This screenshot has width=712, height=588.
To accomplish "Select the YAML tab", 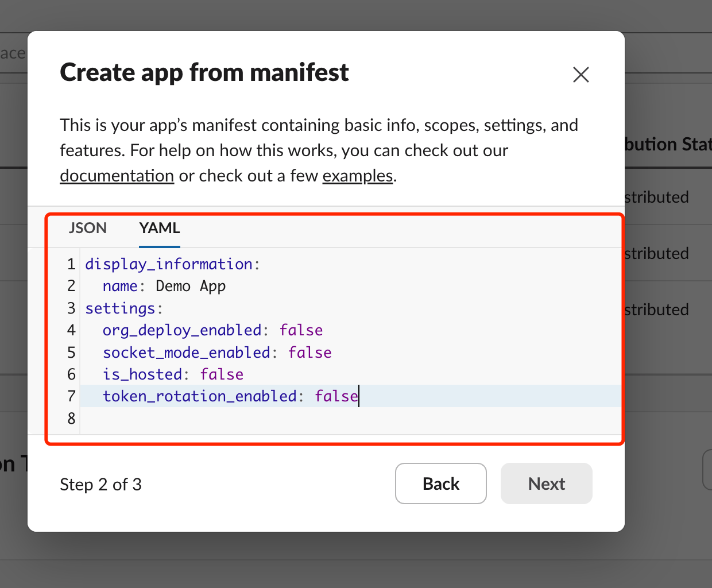I will 159,228.
